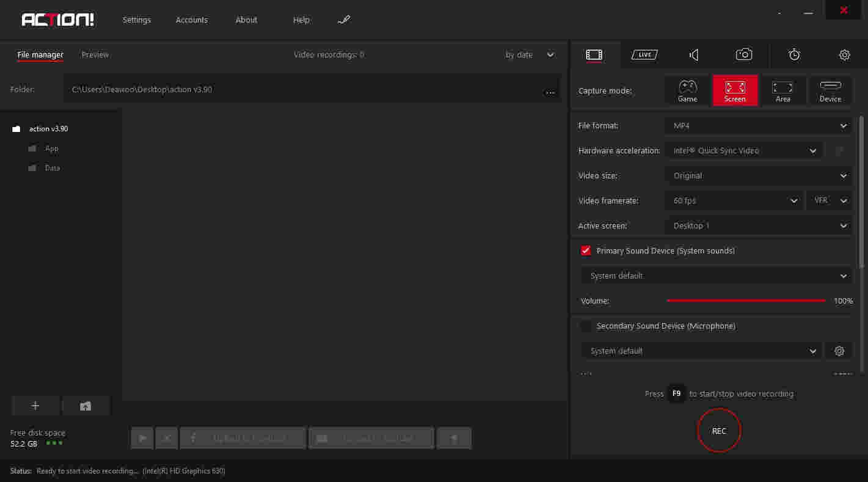Open the general settings gear tab

(845, 55)
